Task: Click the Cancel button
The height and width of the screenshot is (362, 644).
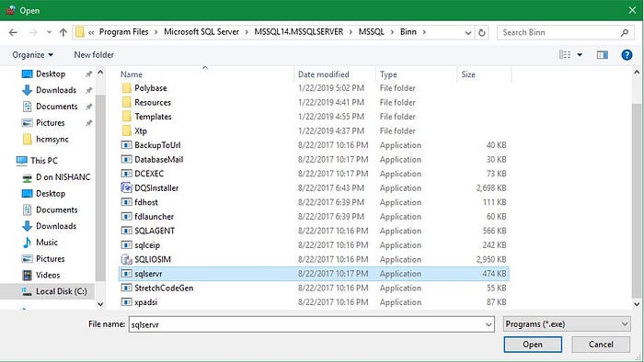Action: [x=601, y=345]
